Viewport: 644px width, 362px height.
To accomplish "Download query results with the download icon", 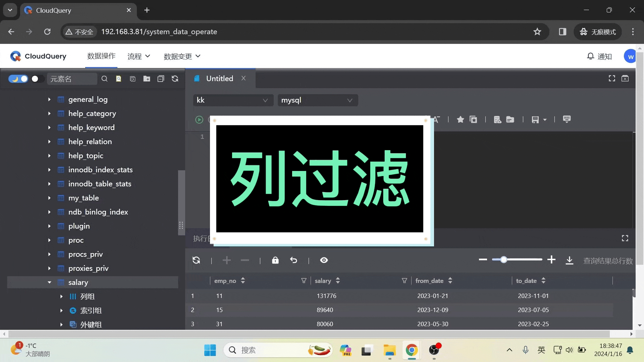I will (569, 261).
